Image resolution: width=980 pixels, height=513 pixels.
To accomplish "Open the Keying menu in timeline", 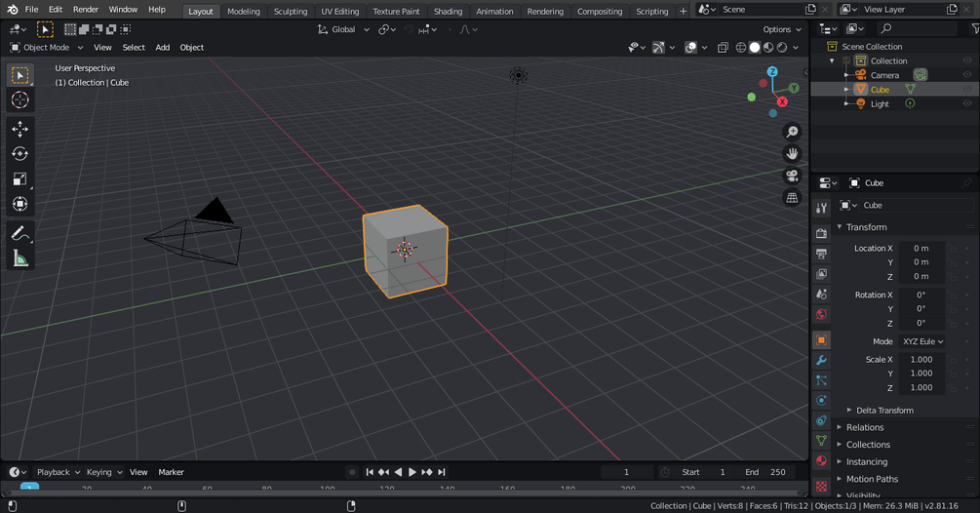I will 103,472.
